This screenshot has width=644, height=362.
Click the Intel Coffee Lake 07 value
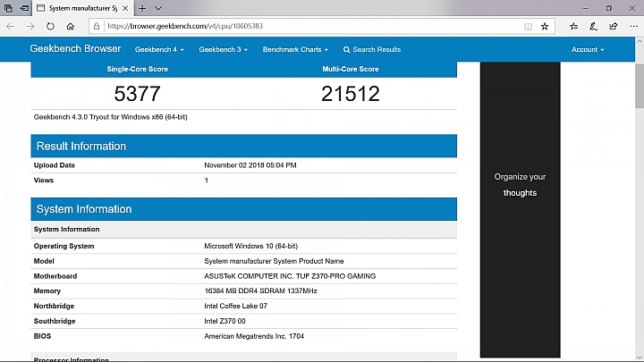236,307
